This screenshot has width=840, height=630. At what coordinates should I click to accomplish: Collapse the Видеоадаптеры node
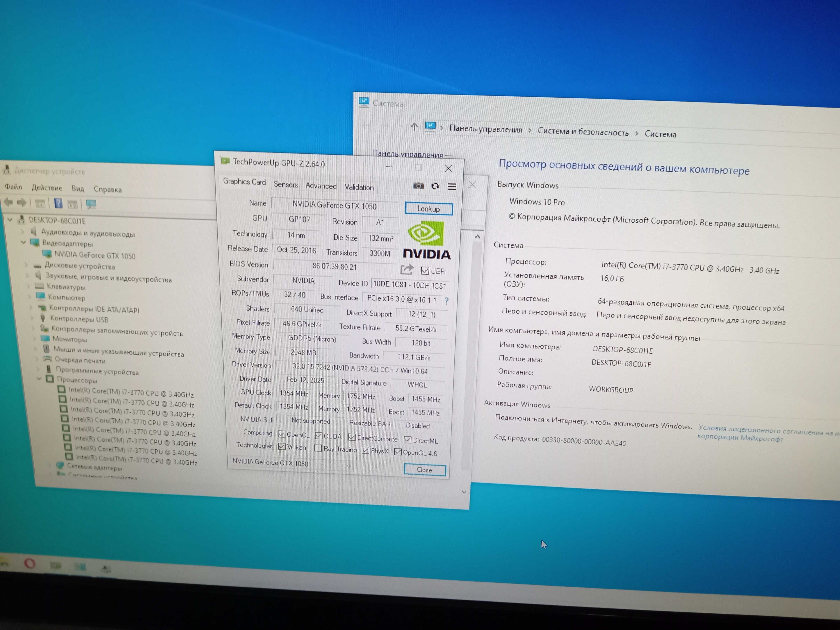pyautogui.click(x=23, y=242)
